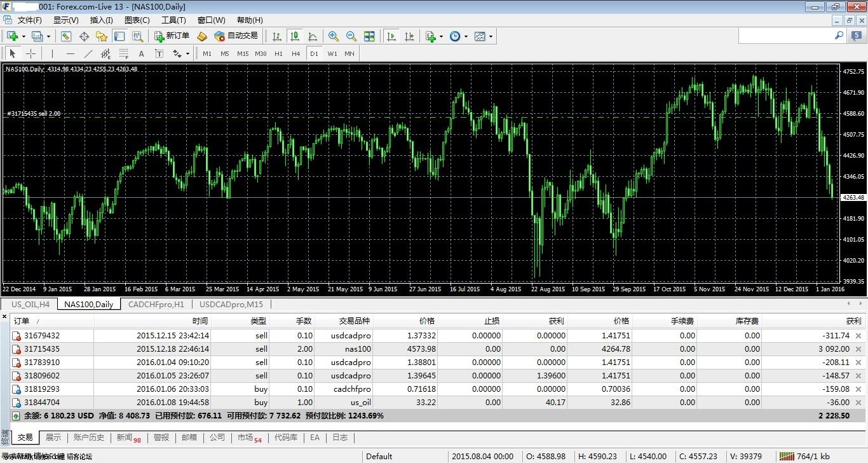Select the text label T tool
The height and width of the screenshot is (463, 868).
pyautogui.click(x=159, y=53)
